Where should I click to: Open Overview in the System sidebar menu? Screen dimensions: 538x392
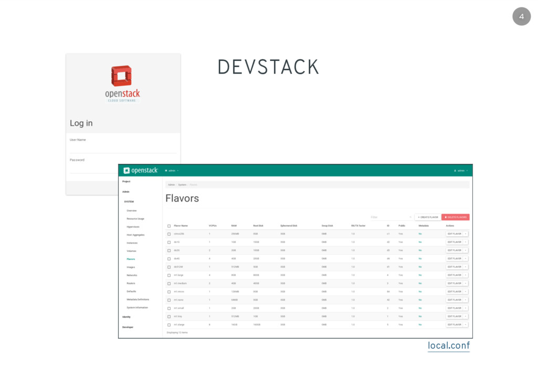(x=131, y=211)
